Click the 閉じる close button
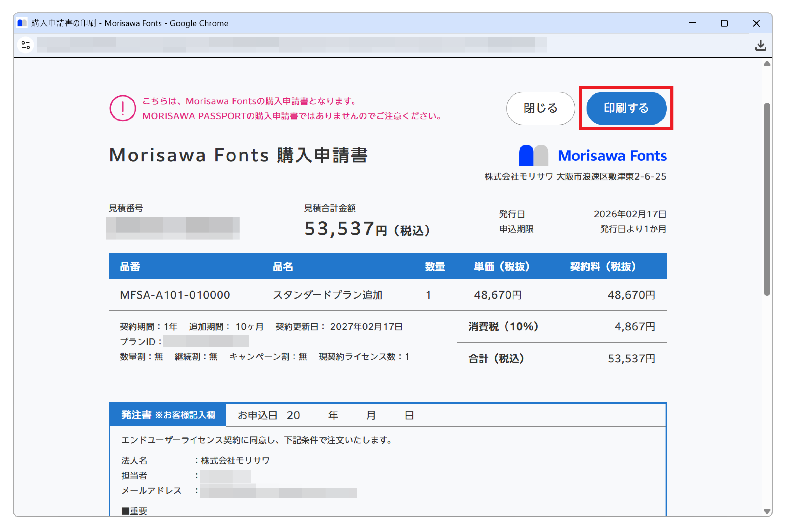This screenshot has width=785, height=532. (x=540, y=108)
